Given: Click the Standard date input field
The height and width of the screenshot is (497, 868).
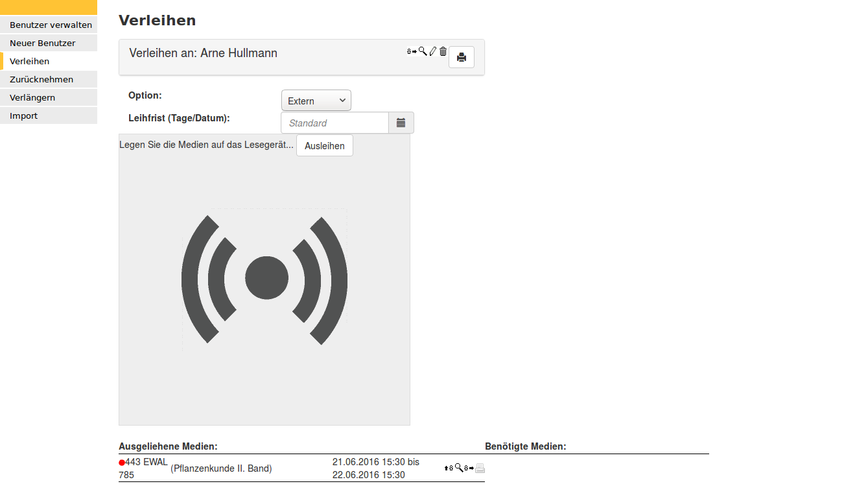Looking at the screenshot, I should [334, 122].
